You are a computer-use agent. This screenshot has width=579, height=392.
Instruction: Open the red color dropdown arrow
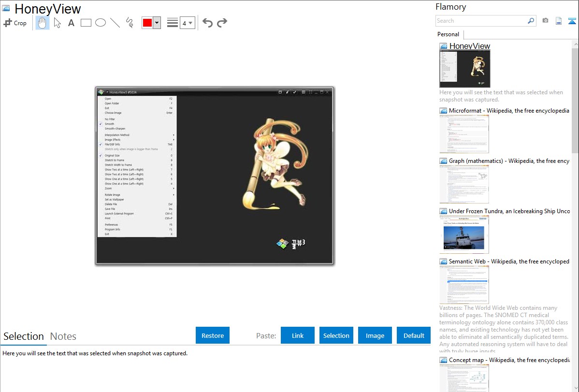pyautogui.click(x=157, y=23)
